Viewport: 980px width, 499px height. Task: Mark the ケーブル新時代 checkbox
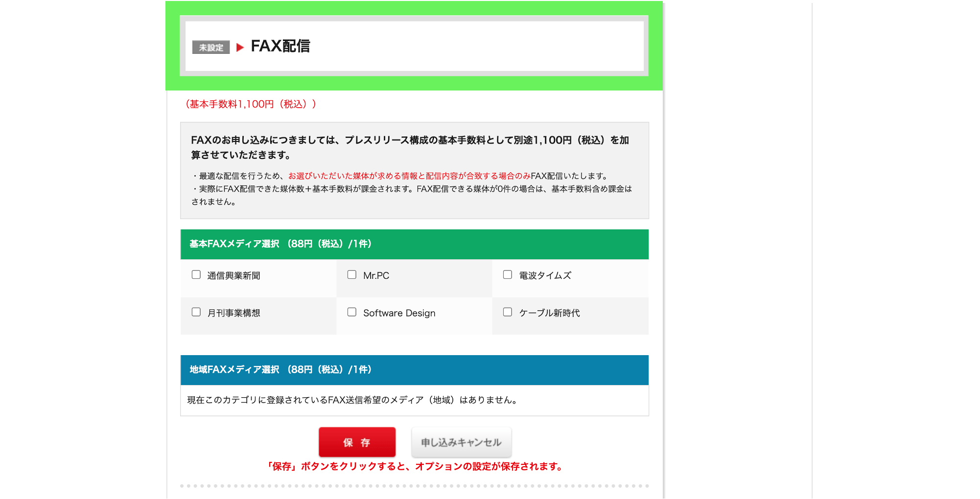tap(508, 312)
